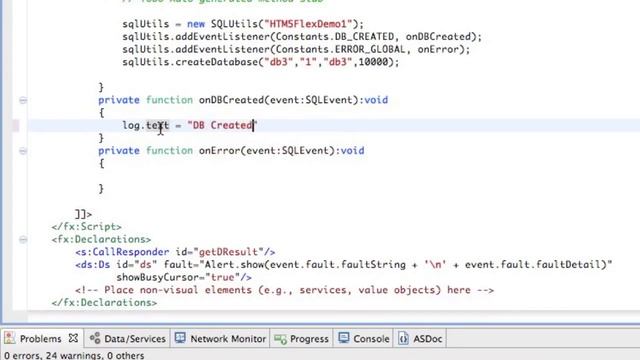
Task: Open the Console tab
Action: pos(364,339)
